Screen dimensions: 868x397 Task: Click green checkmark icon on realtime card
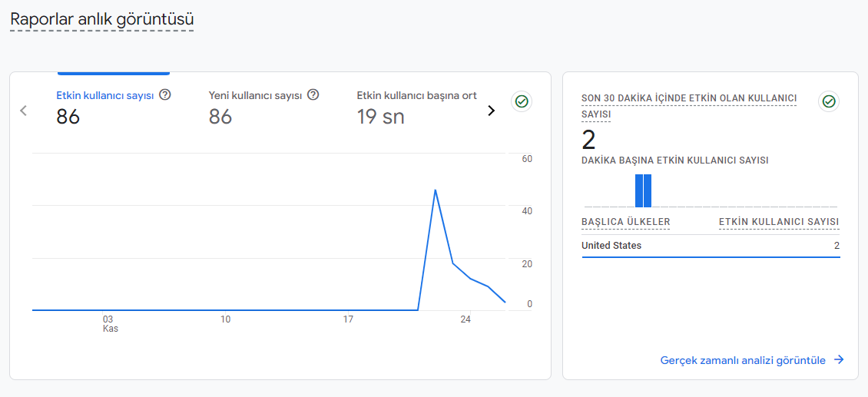point(829,101)
